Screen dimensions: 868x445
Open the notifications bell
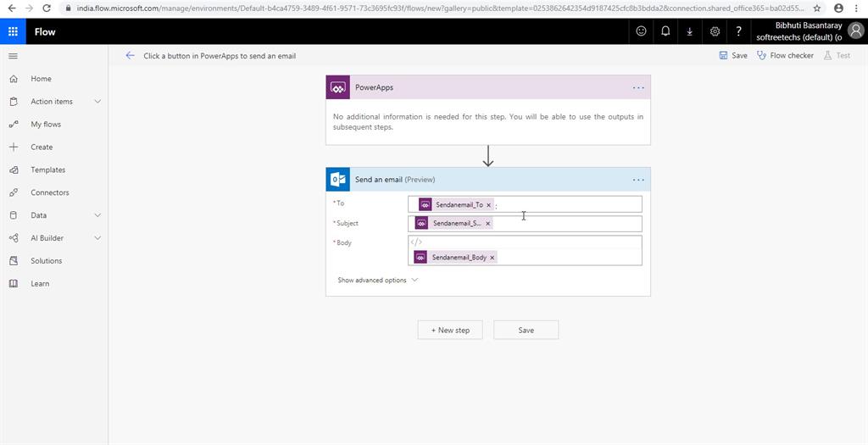(665, 31)
